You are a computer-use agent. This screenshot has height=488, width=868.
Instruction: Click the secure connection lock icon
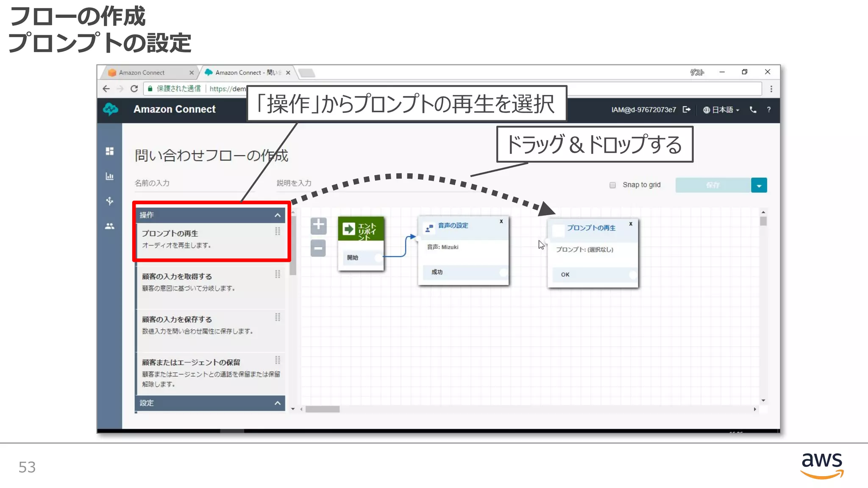(150, 89)
